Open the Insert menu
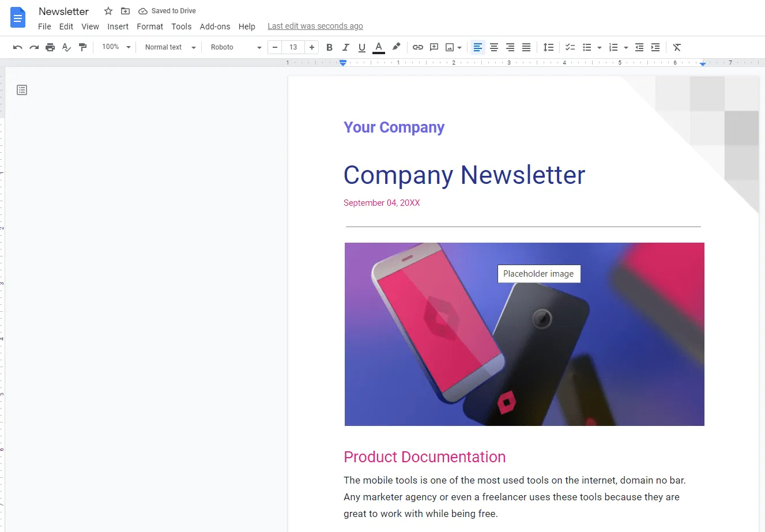Viewport: 765px width, 532px height. coord(118,27)
